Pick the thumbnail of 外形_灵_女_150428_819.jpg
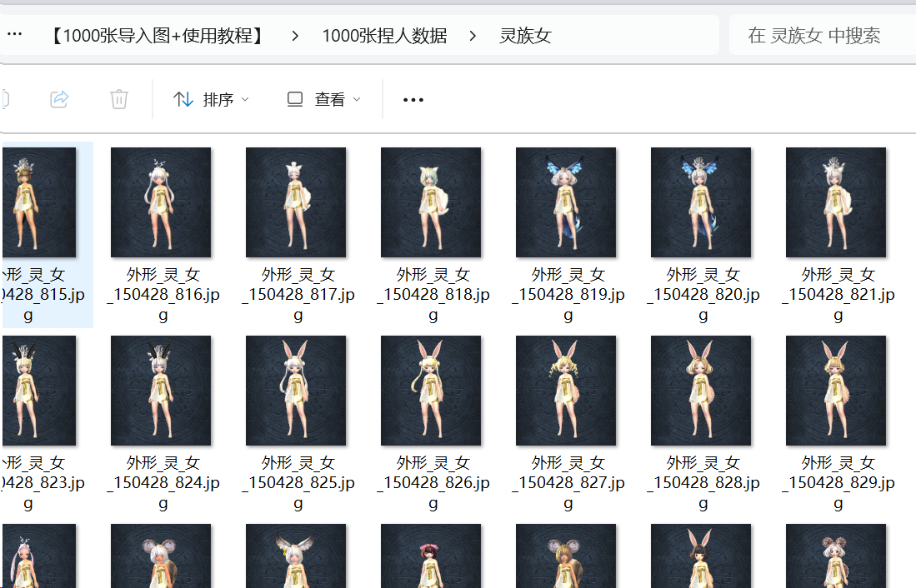 [x=565, y=202]
